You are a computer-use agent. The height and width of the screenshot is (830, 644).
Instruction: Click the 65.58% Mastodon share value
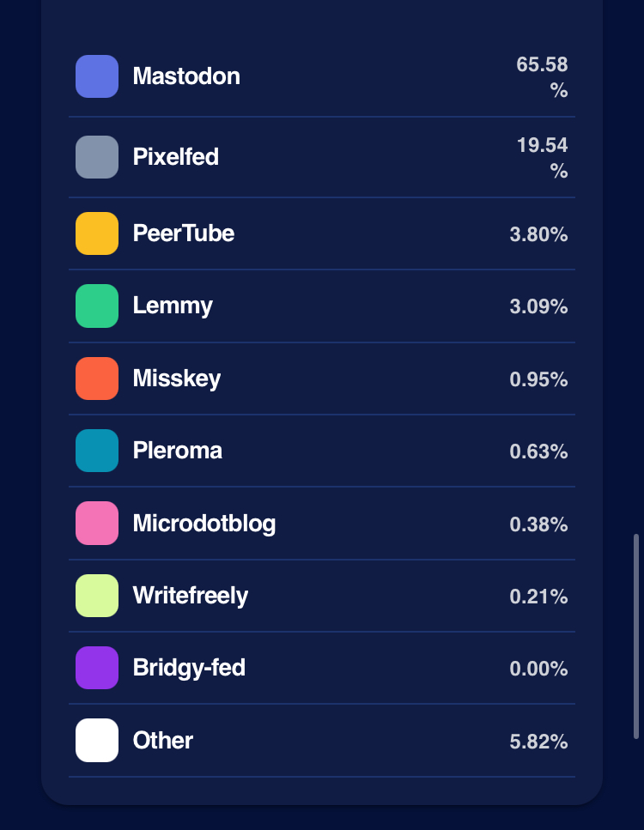point(542,77)
